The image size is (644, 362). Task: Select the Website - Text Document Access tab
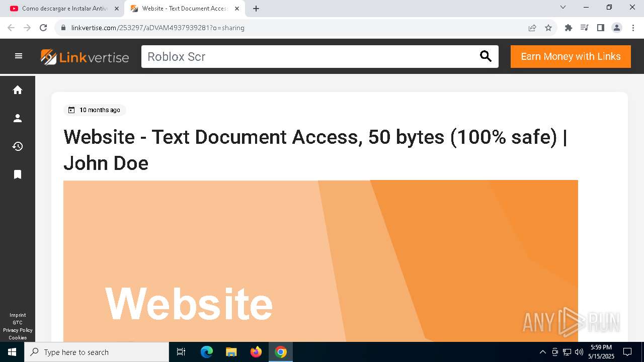click(185, 9)
